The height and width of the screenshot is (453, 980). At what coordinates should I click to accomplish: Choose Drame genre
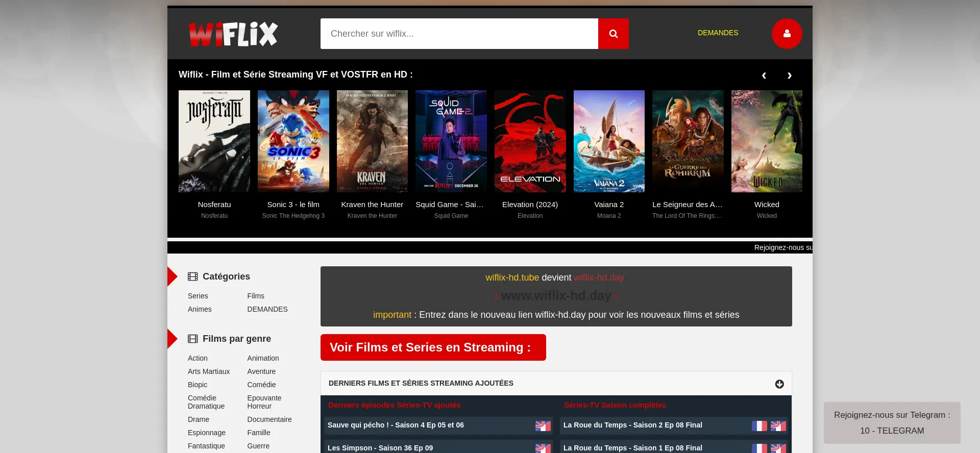click(199, 419)
